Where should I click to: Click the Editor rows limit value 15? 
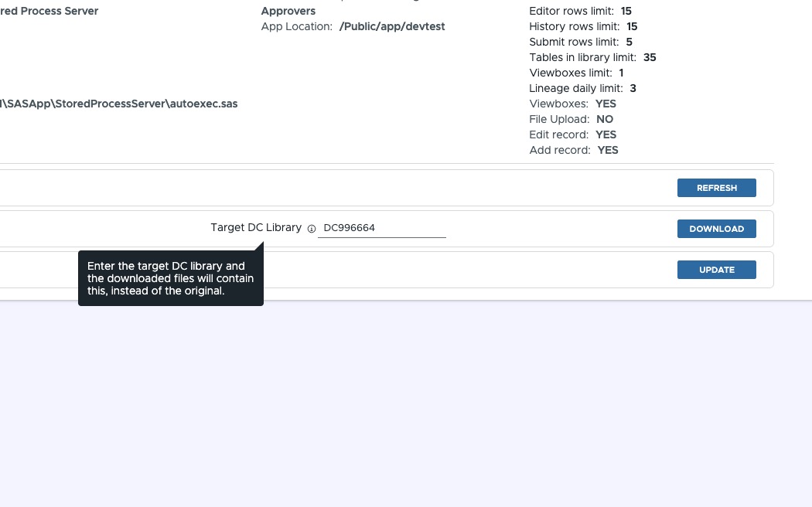(x=626, y=11)
